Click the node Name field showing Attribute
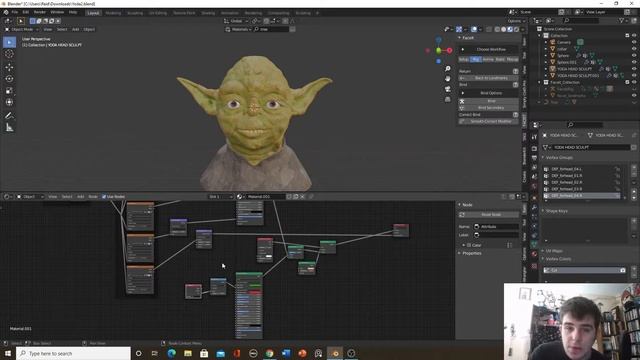The width and height of the screenshot is (640, 360). pos(496,227)
